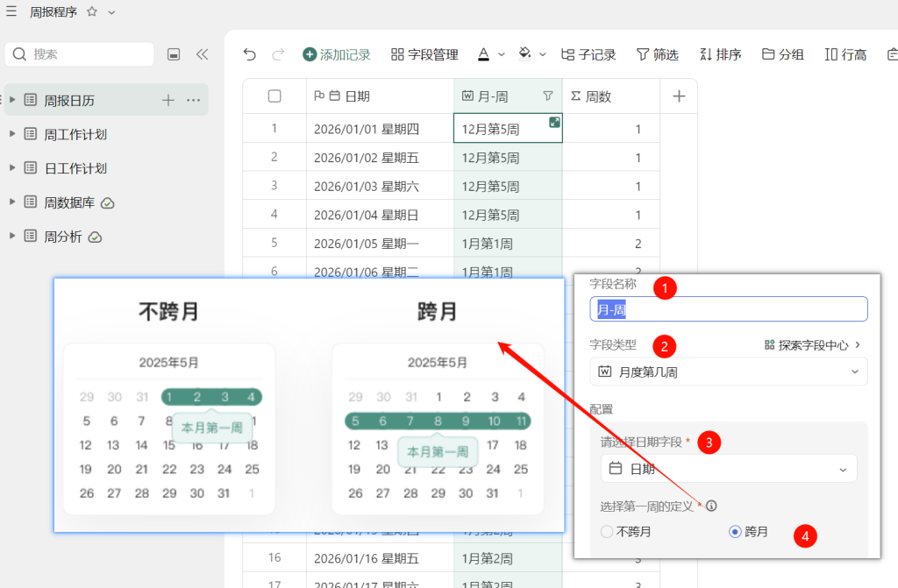Click cell 2026/01/03 星期六
The height and width of the screenshot is (588, 898).
(381, 186)
